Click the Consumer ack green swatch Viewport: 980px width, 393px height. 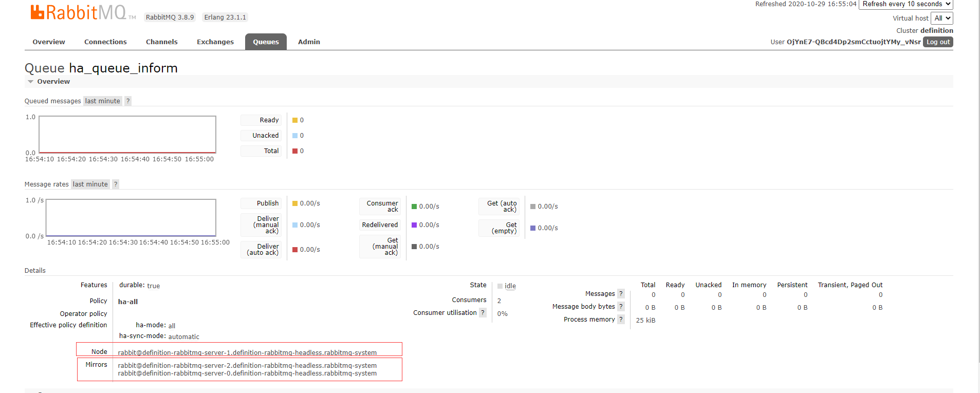click(414, 207)
